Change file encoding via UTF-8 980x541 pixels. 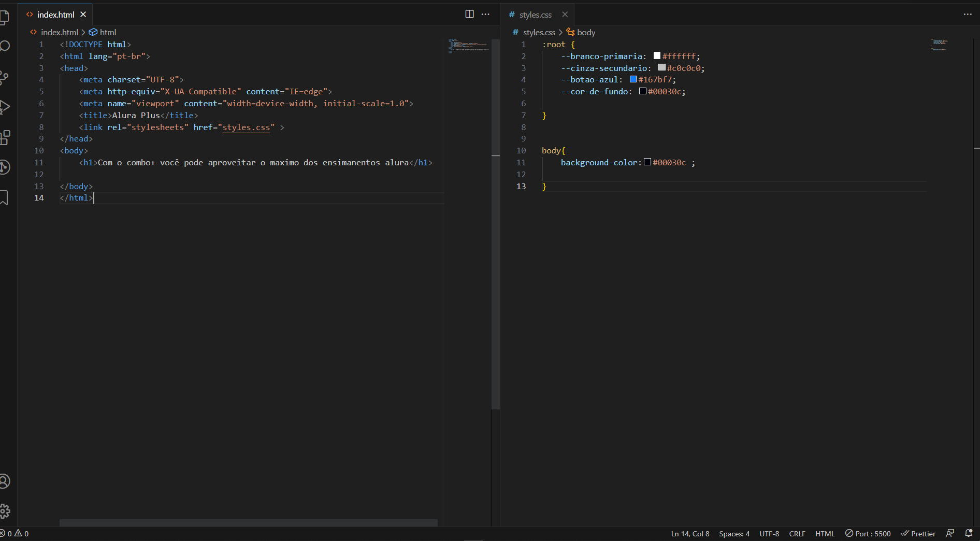click(769, 534)
